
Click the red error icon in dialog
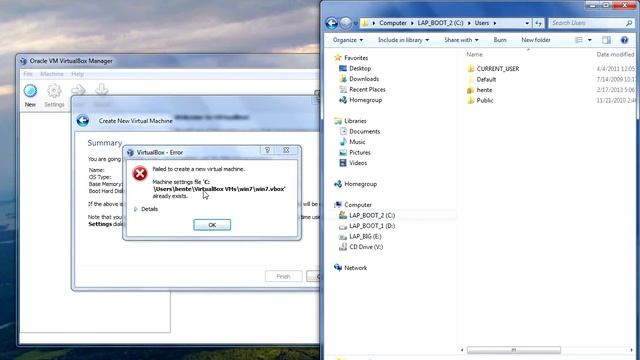tap(140, 173)
